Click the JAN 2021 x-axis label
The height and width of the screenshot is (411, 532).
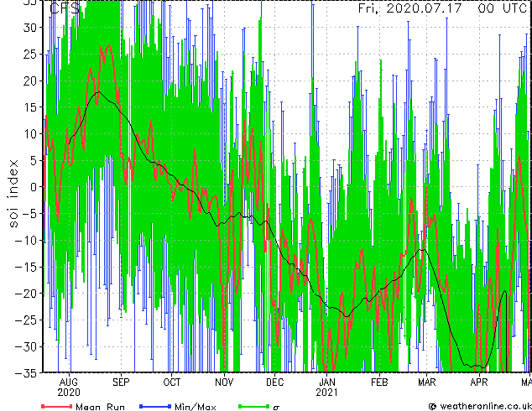[326, 388]
